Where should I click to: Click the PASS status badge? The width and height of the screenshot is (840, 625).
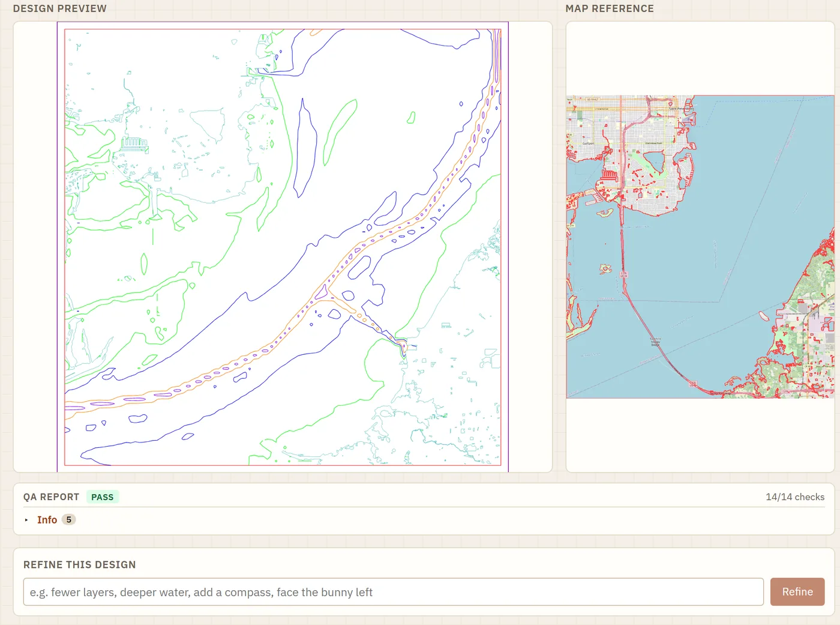(103, 497)
